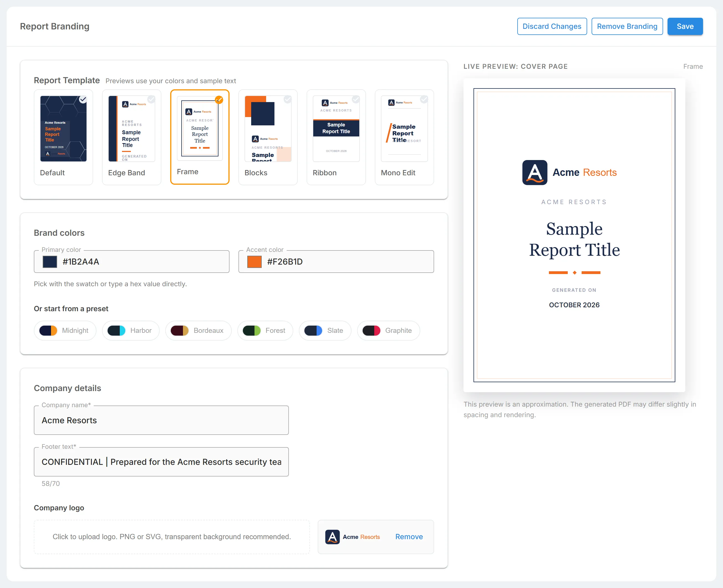
Task: Open the primary color swatch picker
Action: [50, 262]
